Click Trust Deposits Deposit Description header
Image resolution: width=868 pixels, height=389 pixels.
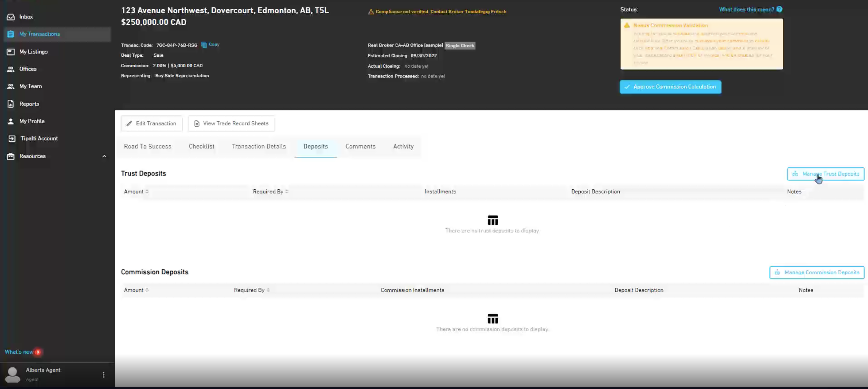(595, 191)
